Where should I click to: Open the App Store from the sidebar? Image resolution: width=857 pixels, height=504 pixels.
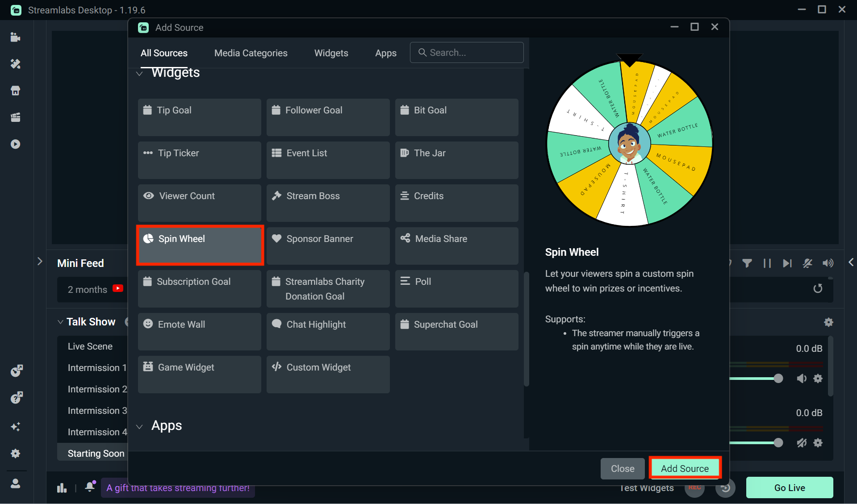[x=15, y=91]
